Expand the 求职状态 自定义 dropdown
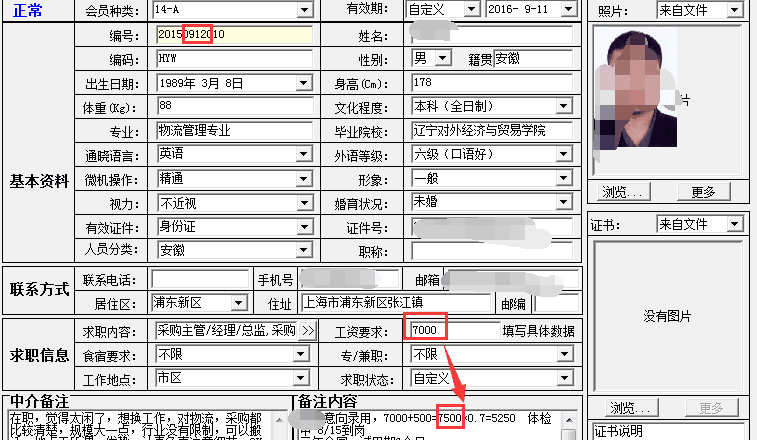The height and width of the screenshot is (440, 757). tap(564, 378)
